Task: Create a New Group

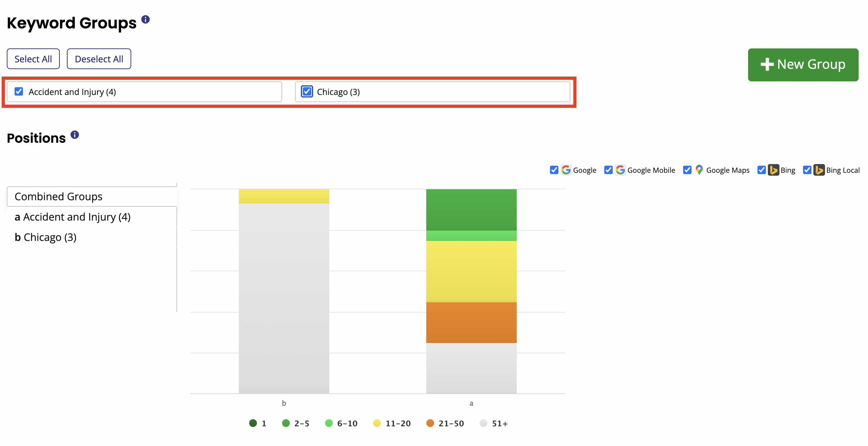Action: 803,65
